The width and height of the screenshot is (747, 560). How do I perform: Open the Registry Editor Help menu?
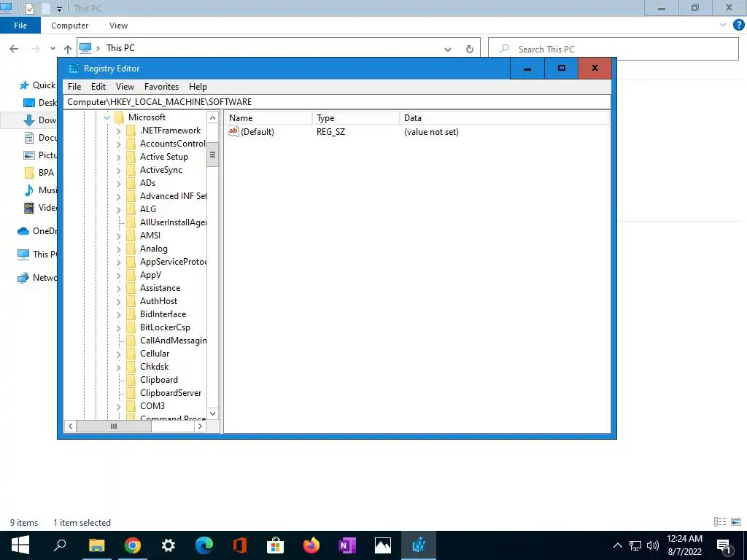click(x=198, y=87)
